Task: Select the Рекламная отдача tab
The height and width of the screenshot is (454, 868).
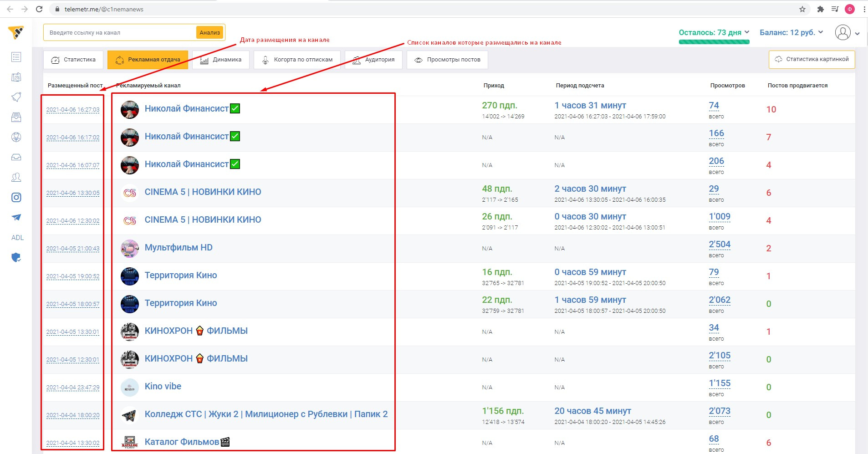Action: point(148,60)
